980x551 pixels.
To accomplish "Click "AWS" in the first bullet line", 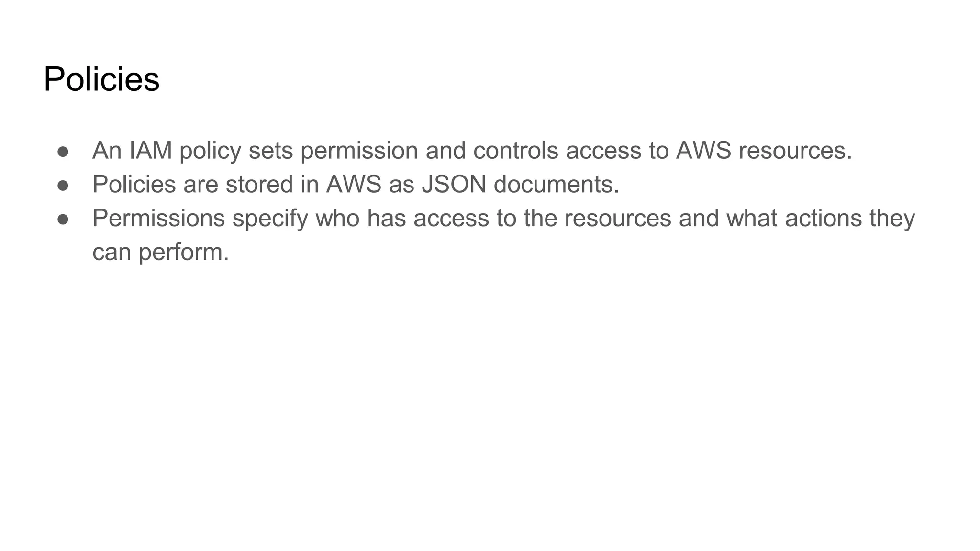I will 703,151.
